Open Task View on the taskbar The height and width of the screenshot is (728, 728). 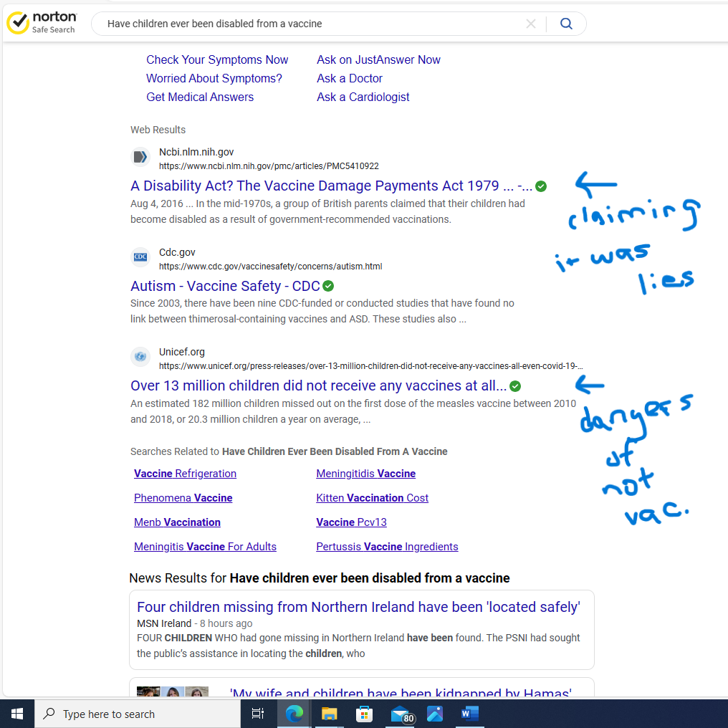point(258,714)
